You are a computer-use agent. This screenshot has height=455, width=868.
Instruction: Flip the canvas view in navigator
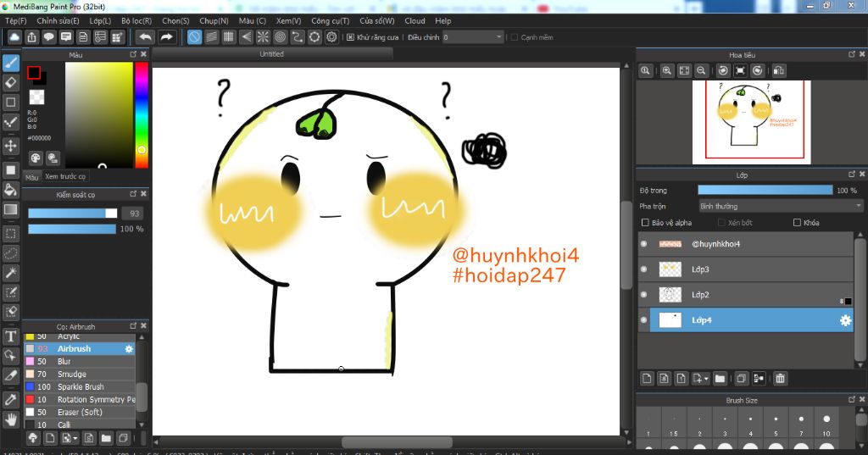coord(779,70)
